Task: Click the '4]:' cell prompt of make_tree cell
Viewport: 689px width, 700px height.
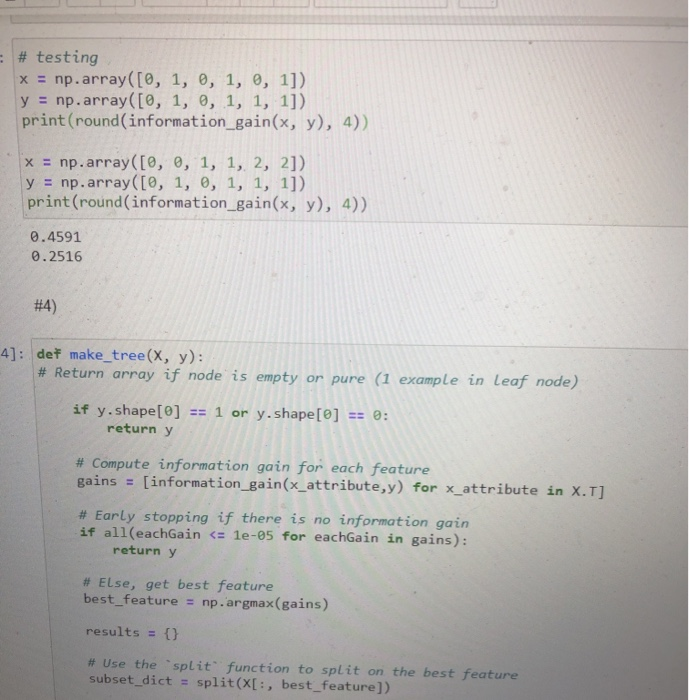Action: point(13,354)
